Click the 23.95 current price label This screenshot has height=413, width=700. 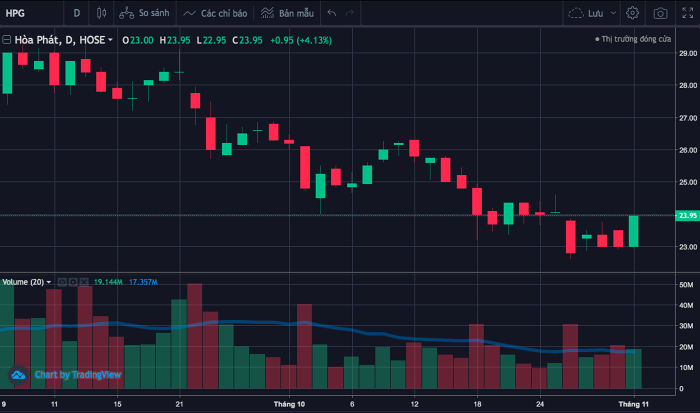click(x=687, y=215)
